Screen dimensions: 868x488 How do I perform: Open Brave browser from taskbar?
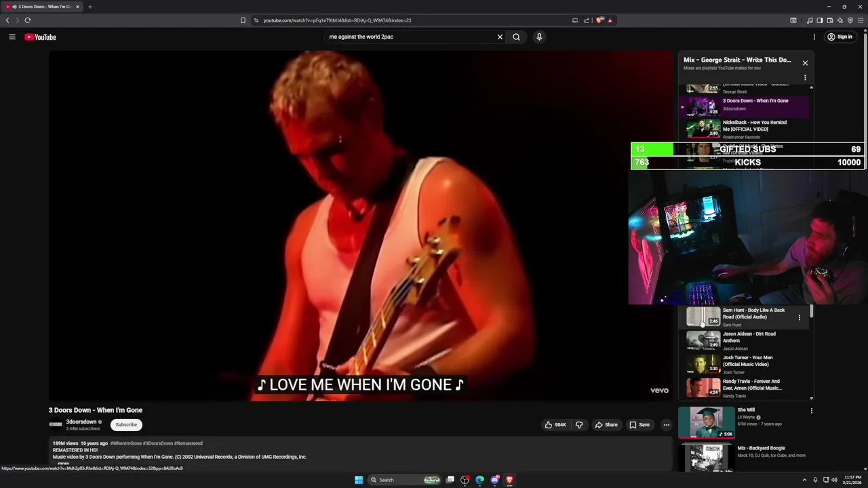click(x=509, y=480)
